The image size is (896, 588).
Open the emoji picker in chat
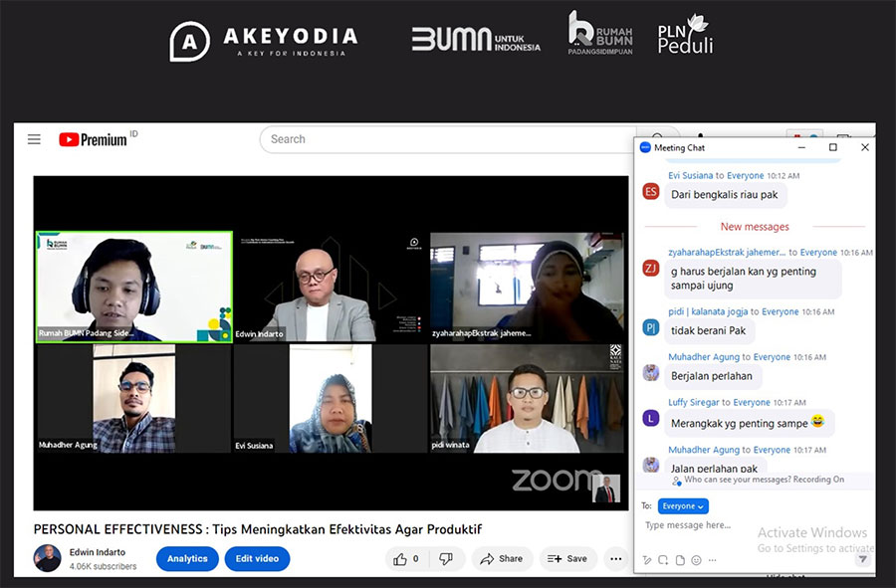(696, 560)
